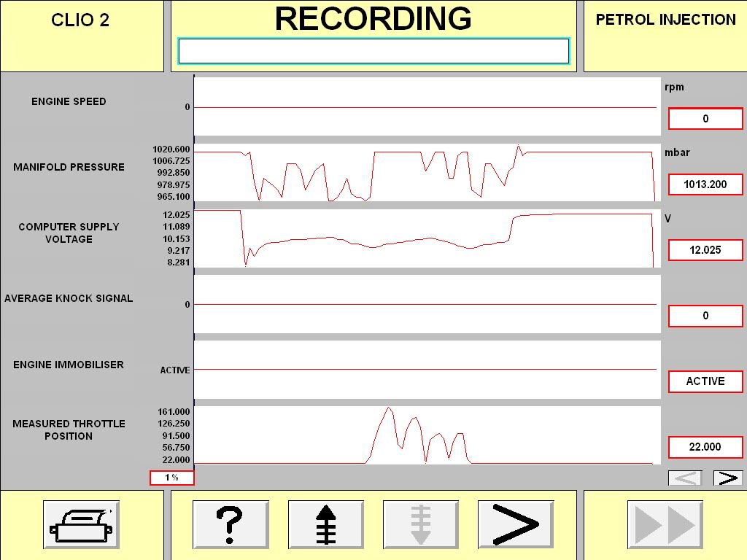Select the throttle position value 22.000
This screenshot has width=747, height=560.
pyautogui.click(x=705, y=447)
